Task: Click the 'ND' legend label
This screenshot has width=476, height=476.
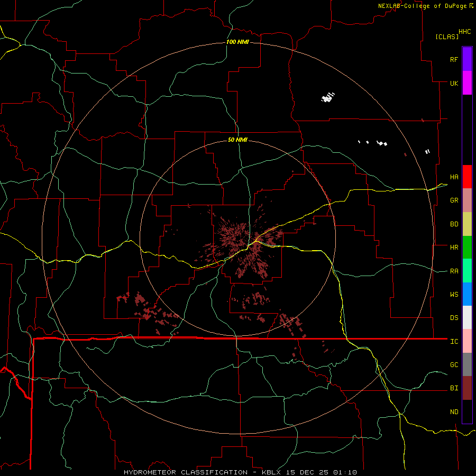Action: pyautogui.click(x=454, y=412)
